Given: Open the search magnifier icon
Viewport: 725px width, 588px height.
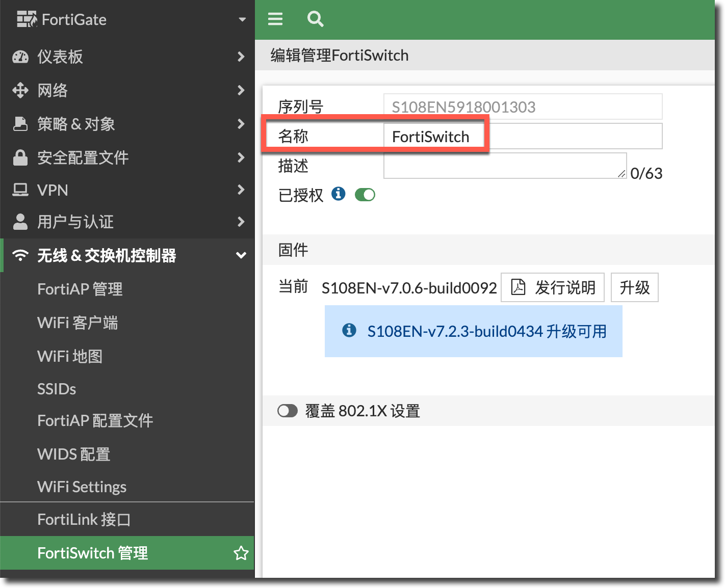Looking at the screenshot, I should coord(315,19).
